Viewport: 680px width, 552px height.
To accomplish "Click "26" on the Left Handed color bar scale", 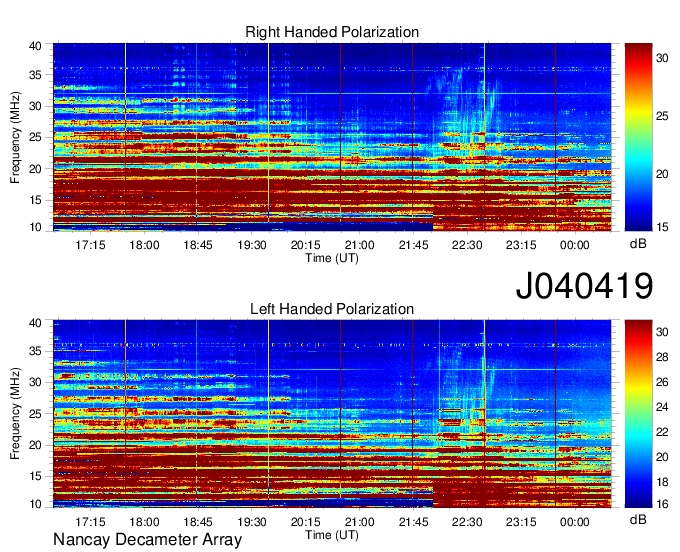I will click(x=662, y=382).
